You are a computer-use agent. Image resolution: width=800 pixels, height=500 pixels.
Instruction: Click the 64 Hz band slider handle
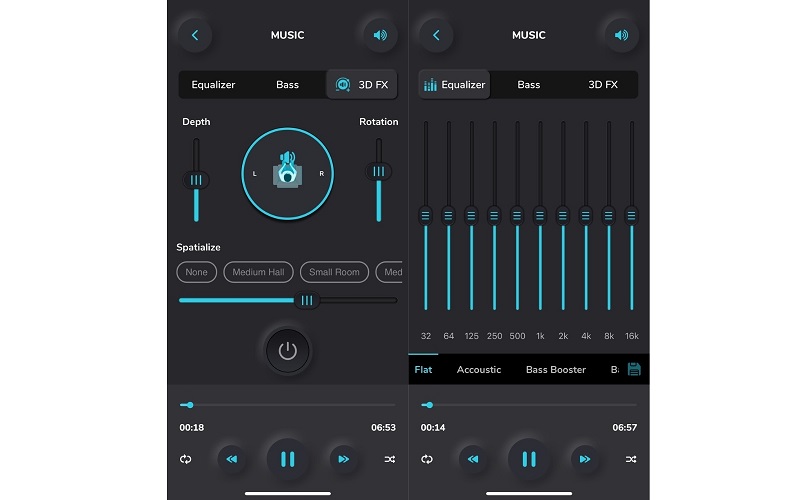(448, 216)
